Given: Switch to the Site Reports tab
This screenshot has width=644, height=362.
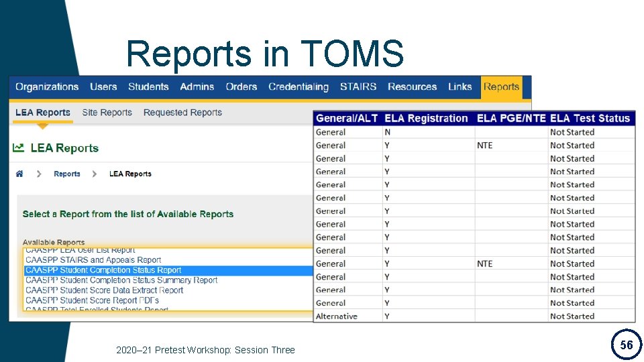Looking at the screenshot, I should point(107,113).
